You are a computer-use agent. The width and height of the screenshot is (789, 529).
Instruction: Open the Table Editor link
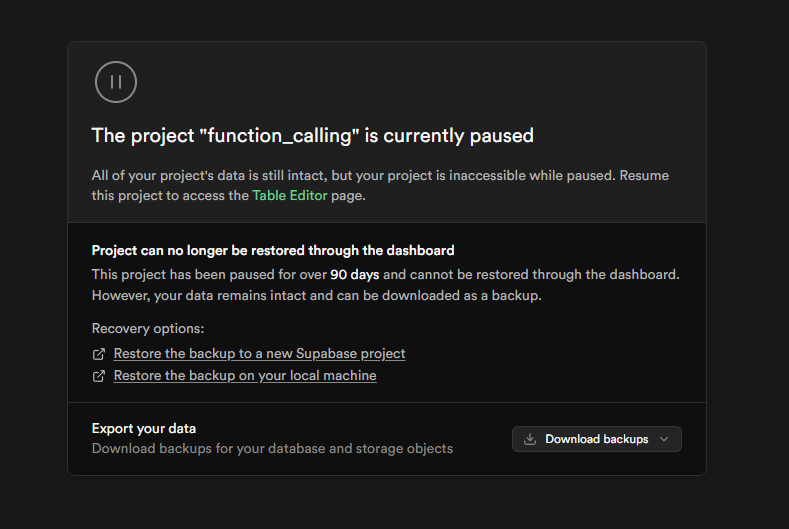(x=289, y=196)
